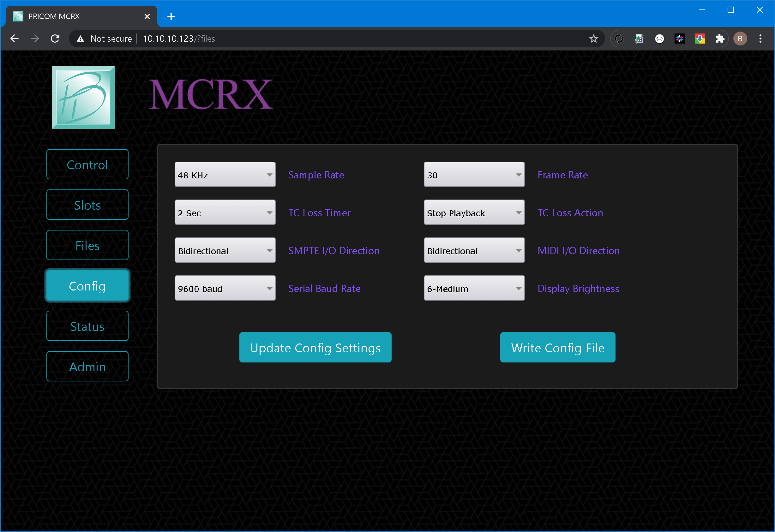Open a new browser tab
Viewport: 775px width, 532px height.
[171, 16]
